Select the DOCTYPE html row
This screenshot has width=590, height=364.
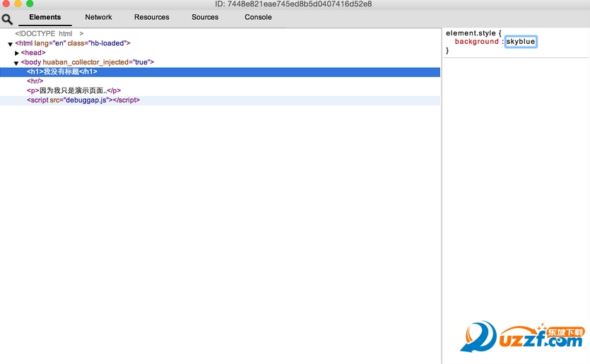pos(220,33)
